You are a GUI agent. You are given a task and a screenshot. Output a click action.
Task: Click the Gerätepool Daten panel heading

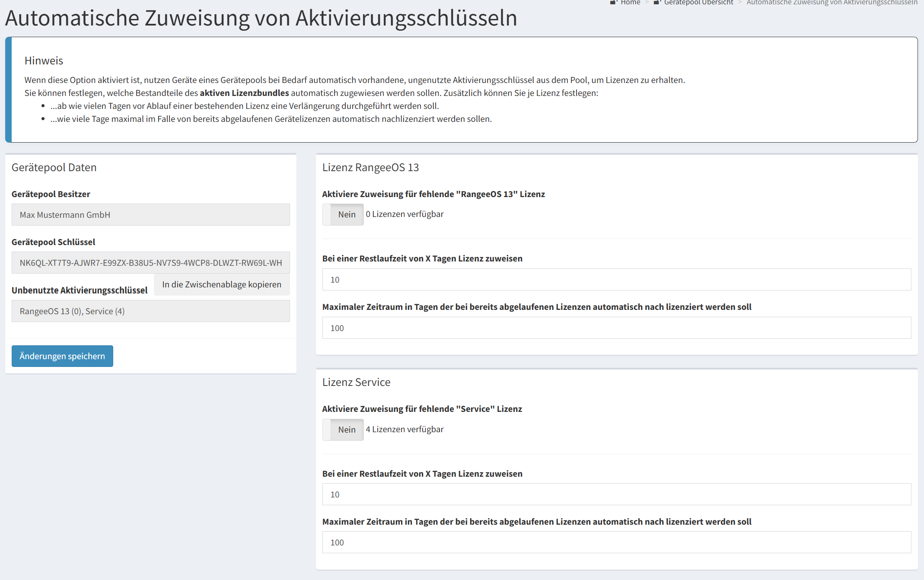pyautogui.click(x=54, y=167)
